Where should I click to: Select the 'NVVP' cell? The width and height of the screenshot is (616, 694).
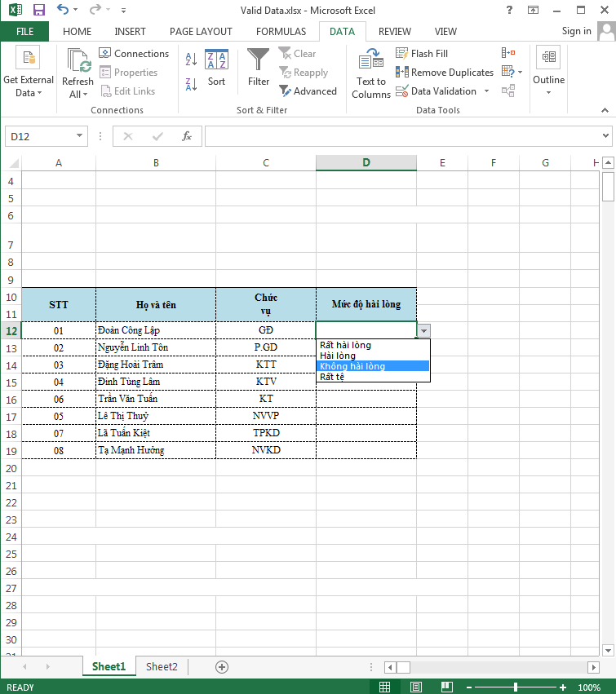pos(266,416)
